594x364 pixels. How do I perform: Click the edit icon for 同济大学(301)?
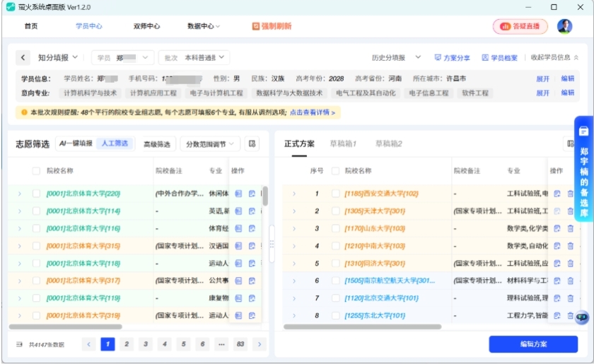click(x=557, y=263)
